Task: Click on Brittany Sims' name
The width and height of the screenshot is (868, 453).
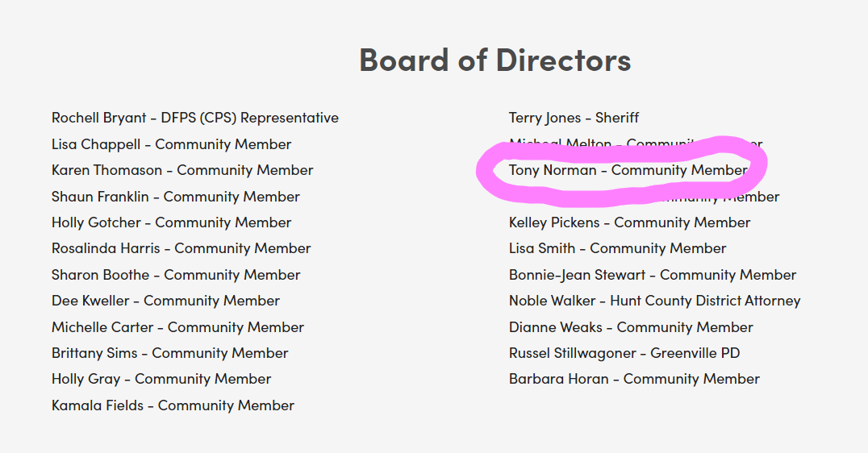Action: [169, 353]
